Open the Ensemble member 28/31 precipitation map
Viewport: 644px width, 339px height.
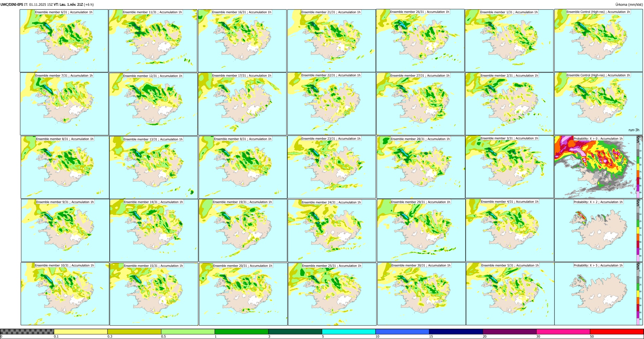coord(421,167)
